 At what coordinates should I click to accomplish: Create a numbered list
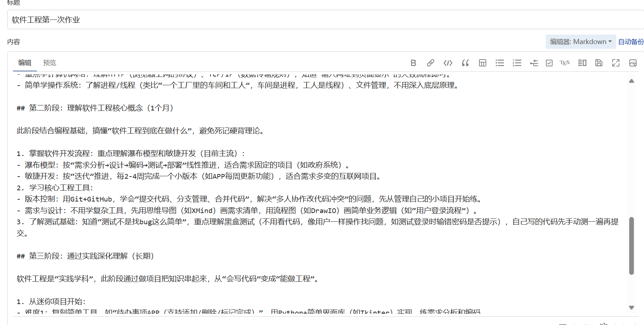(x=517, y=63)
